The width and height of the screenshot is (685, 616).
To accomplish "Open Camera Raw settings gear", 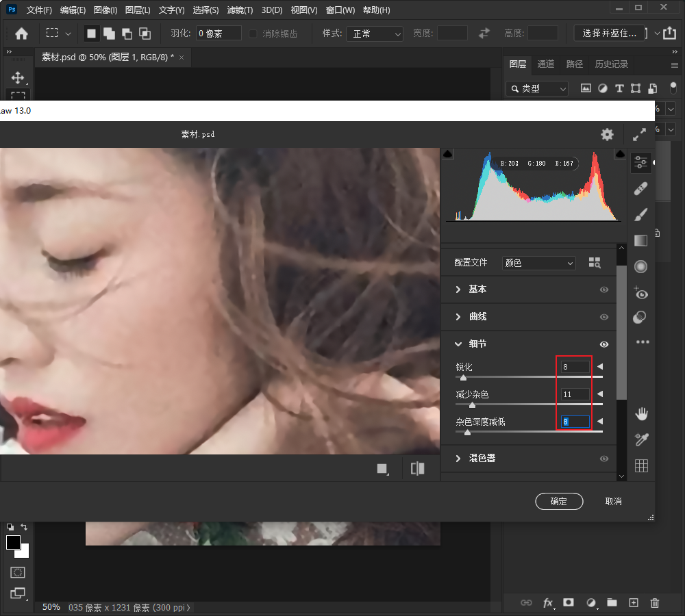I will coord(607,134).
